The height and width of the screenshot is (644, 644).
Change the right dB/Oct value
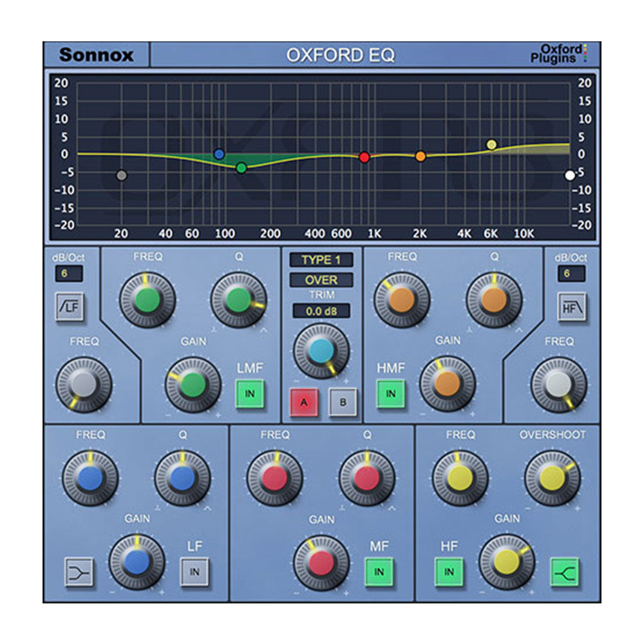click(573, 274)
